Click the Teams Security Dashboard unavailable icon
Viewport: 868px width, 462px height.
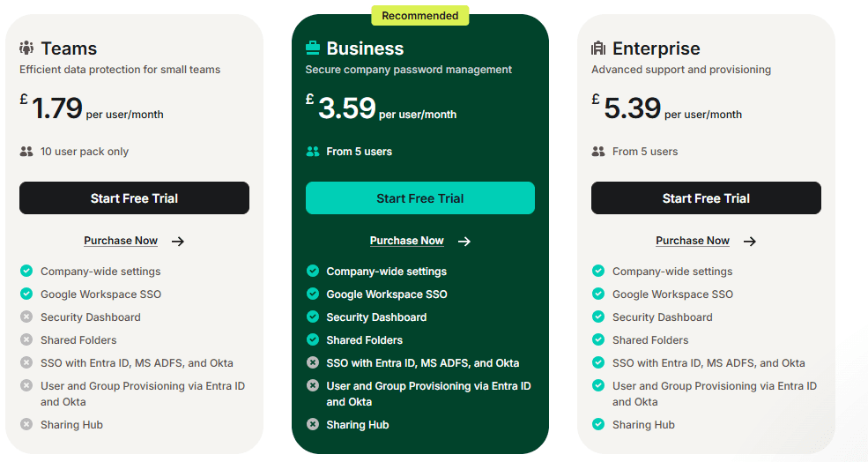click(x=26, y=317)
